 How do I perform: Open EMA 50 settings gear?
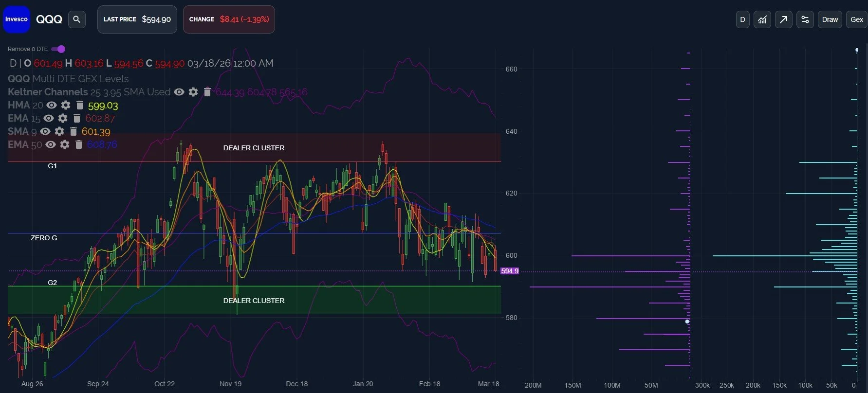[x=65, y=144]
